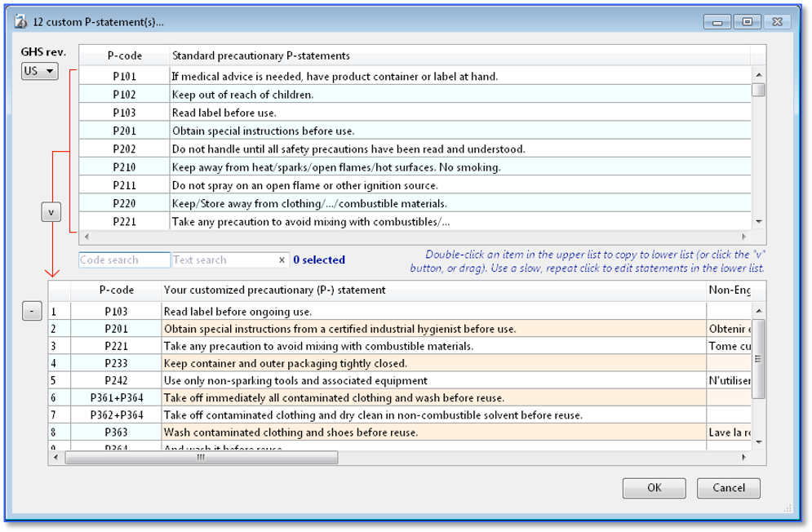Click the '-' remove statement button
The height and width of the screenshot is (532, 812).
pos(32,311)
